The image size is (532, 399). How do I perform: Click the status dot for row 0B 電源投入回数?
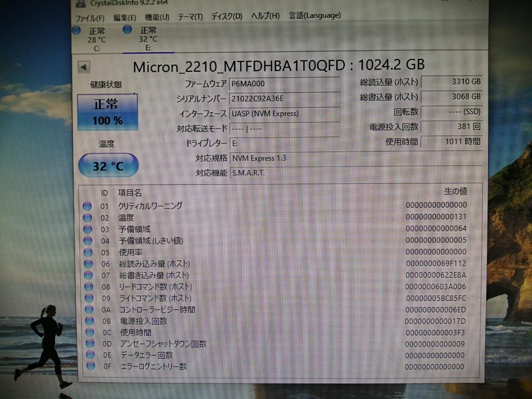pos(89,321)
